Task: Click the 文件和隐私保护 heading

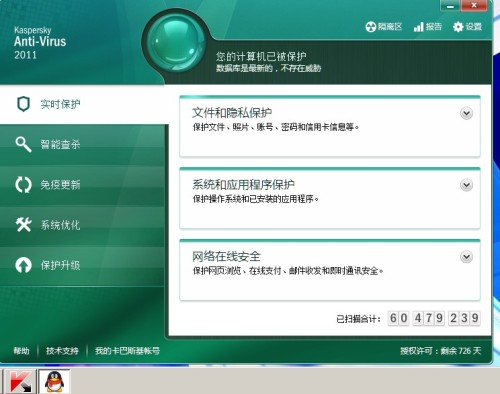Action: click(232, 113)
